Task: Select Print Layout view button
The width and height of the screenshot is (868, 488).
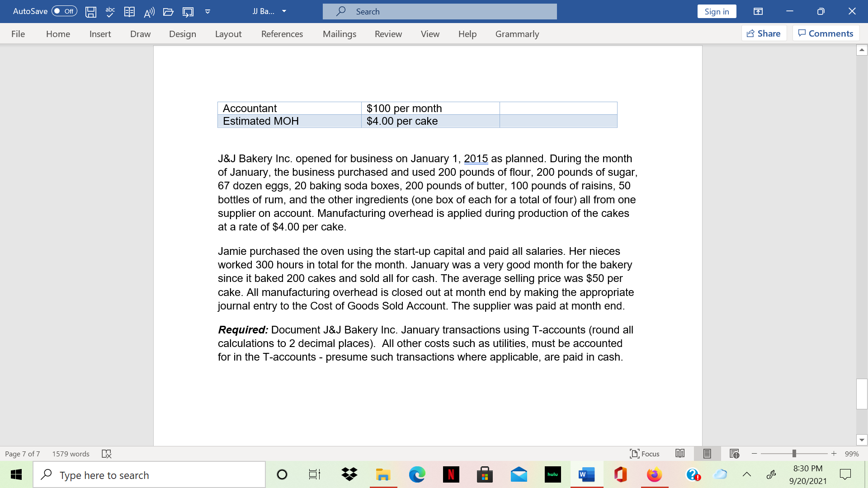Action: click(x=707, y=454)
